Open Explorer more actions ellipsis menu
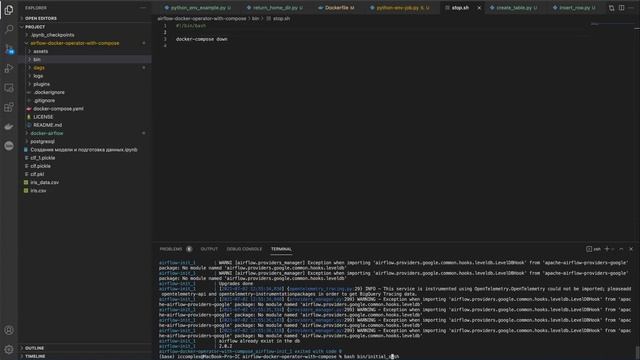 (143, 8)
